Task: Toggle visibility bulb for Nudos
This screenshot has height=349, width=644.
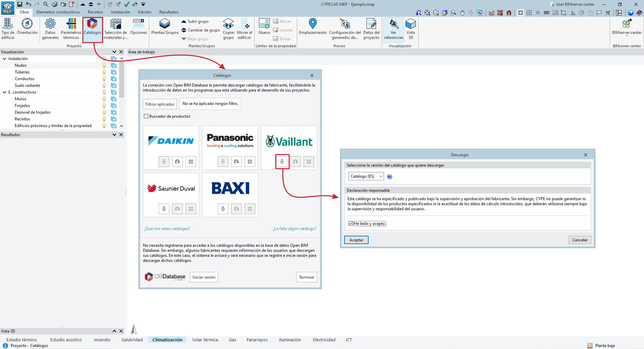Action: (x=104, y=65)
